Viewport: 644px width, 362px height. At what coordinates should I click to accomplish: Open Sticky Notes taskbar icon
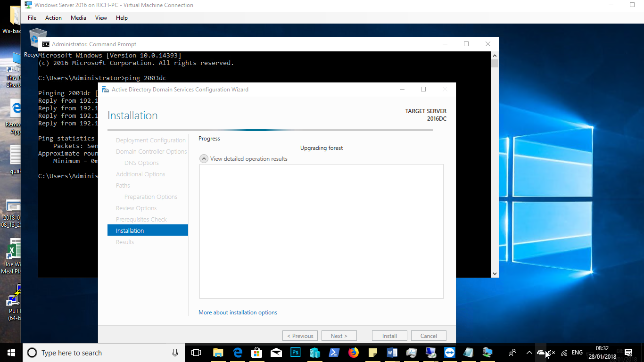point(372,353)
